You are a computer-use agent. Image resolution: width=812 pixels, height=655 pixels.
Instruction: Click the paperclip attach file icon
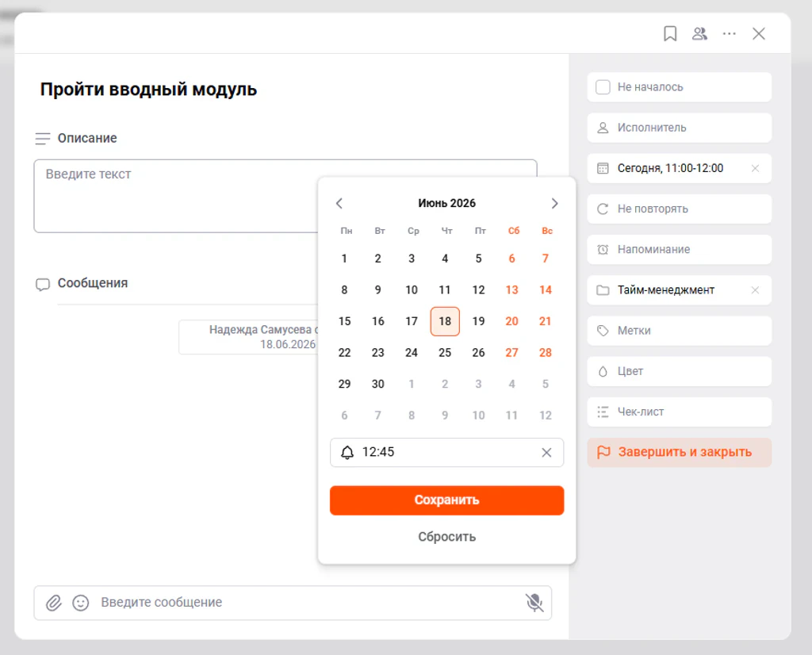click(54, 603)
